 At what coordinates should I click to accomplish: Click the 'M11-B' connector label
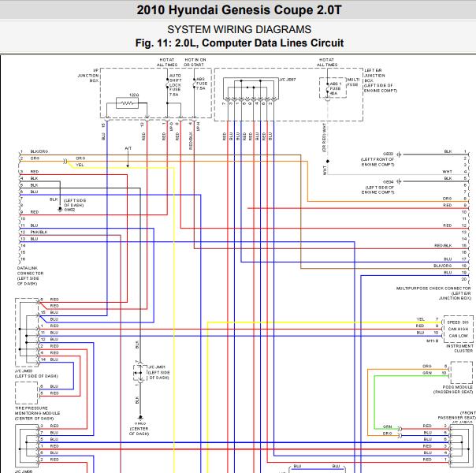433,341
